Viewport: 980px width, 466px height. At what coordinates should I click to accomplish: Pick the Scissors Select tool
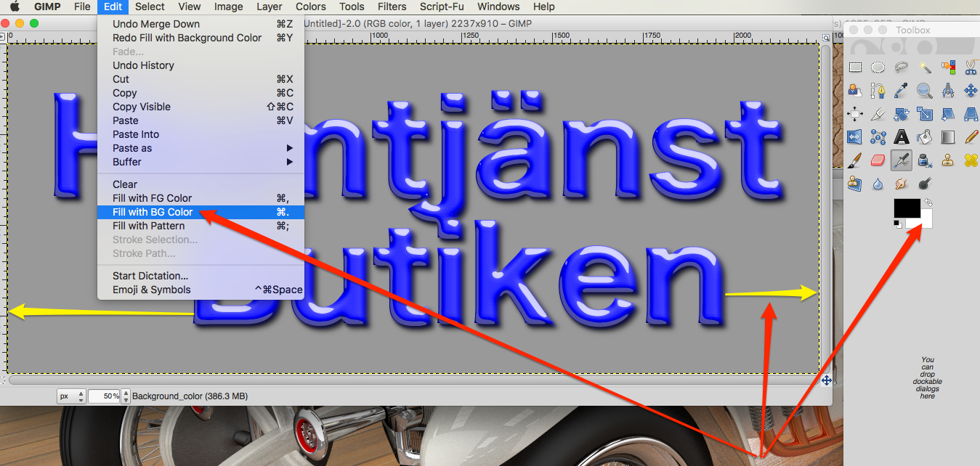point(971,68)
